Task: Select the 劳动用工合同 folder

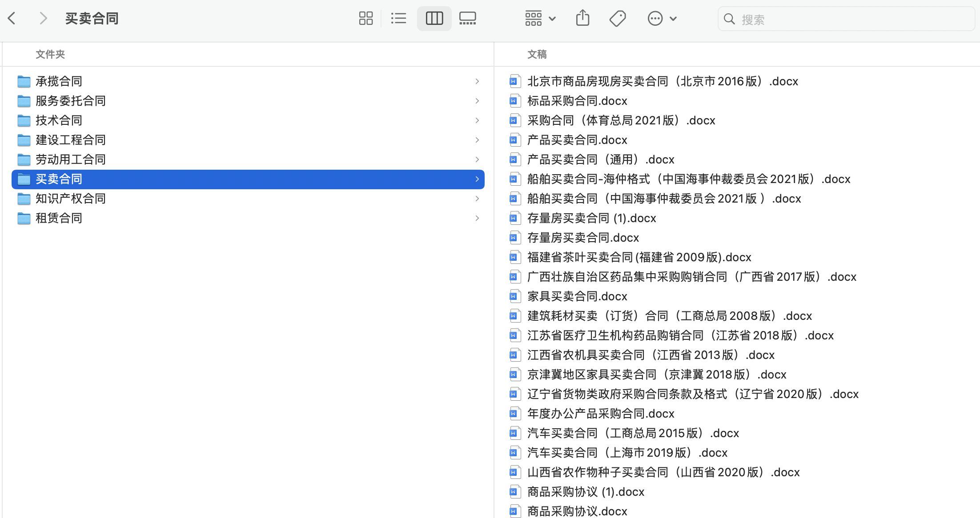Action: point(248,159)
